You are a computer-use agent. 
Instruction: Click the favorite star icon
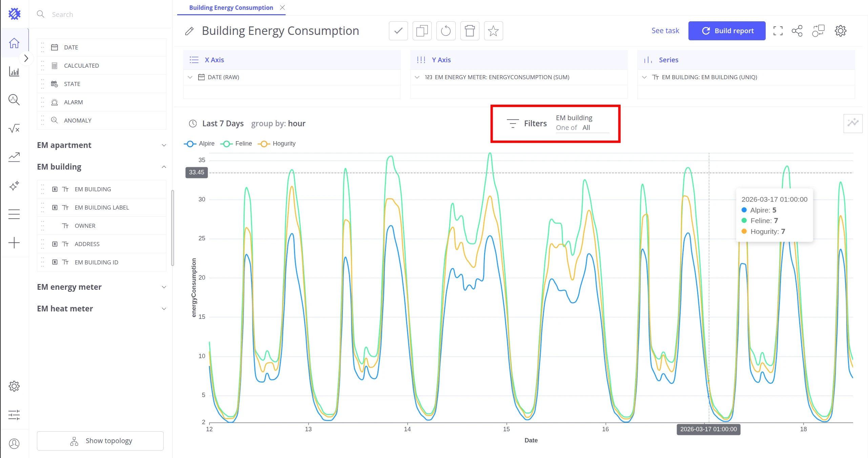(493, 31)
